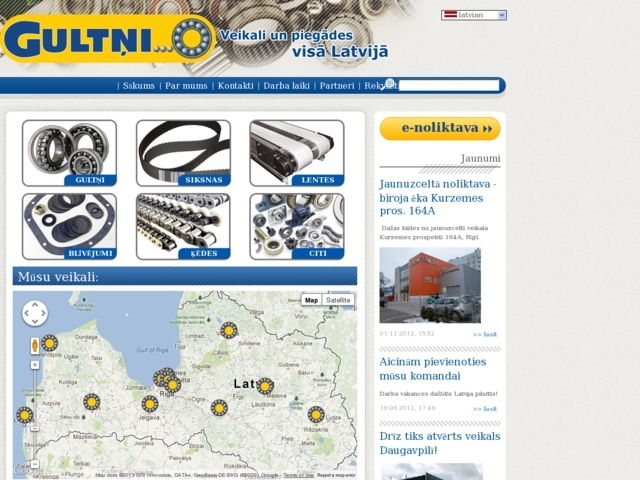The height and width of the screenshot is (480, 640).
Task: Switch map to Satellite view
Action: click(338, 300)
